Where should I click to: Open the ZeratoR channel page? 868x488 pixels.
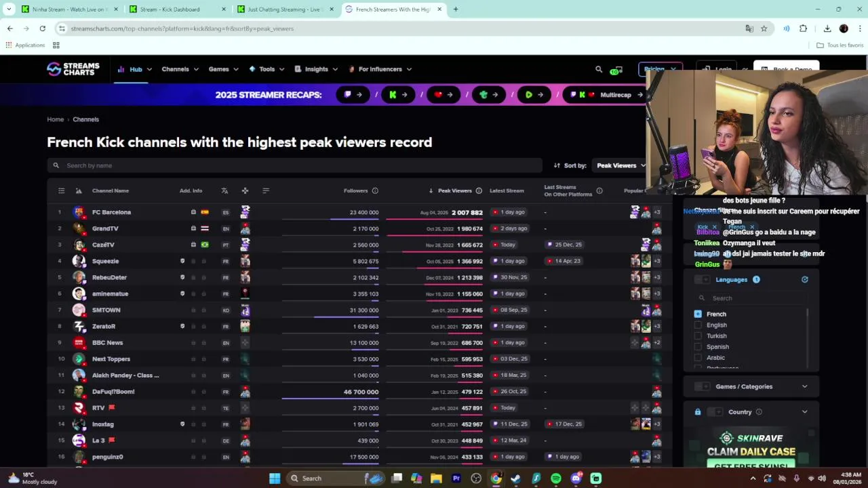point(104,327)
